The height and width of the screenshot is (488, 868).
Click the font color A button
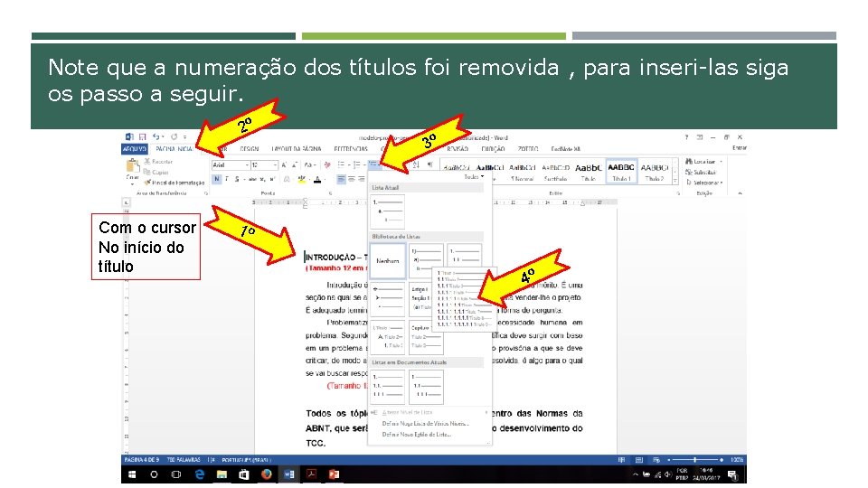[317, 179]
